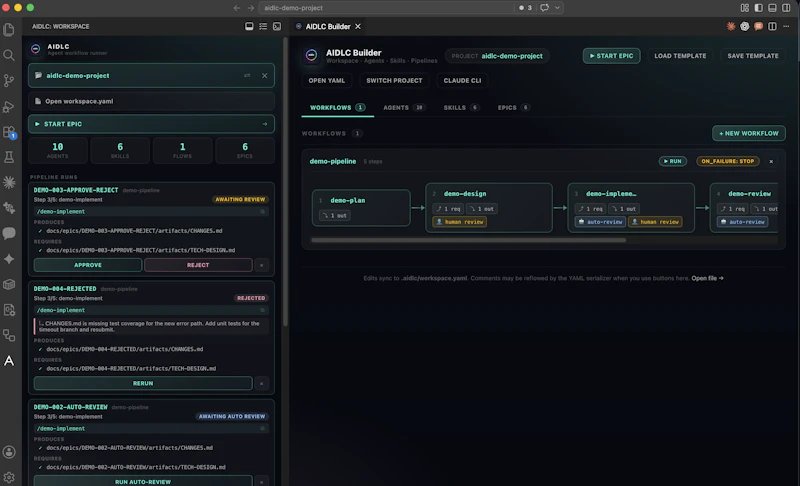
Task: Delete the demo-pipeline workflow with its x
Action: (771, 161)
